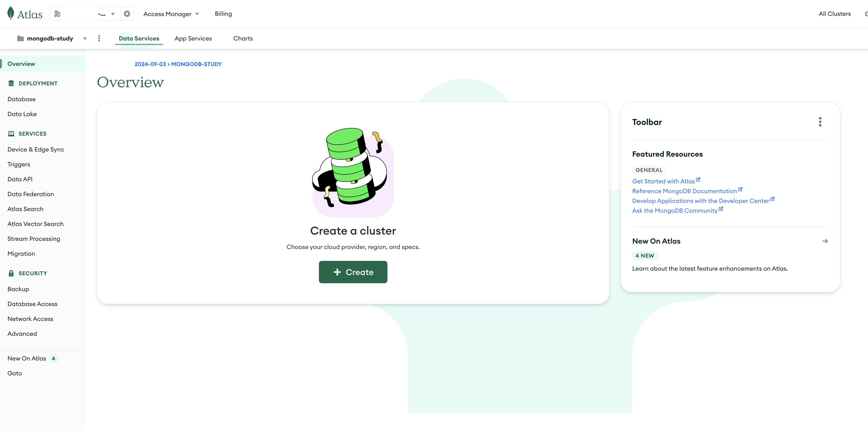Image resolution: width=868 pixels, height=431 pixels.
Task: Open the Access Manager dropdown
Action: click(171, 14)
